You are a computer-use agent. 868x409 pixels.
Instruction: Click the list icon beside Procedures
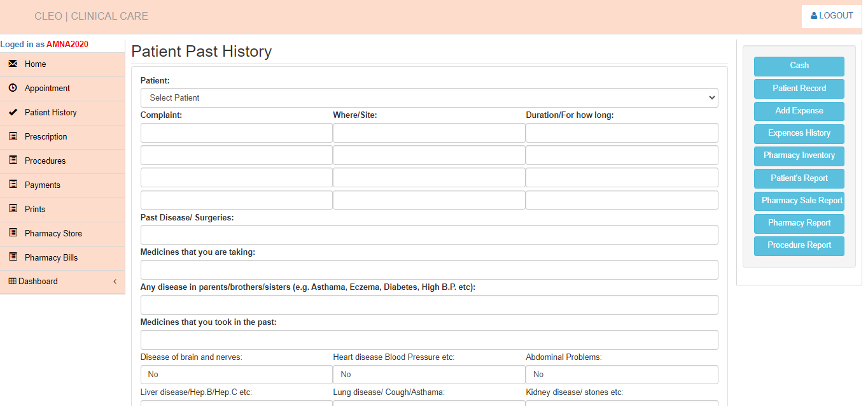pyautogui.click(x=13, y=161)
